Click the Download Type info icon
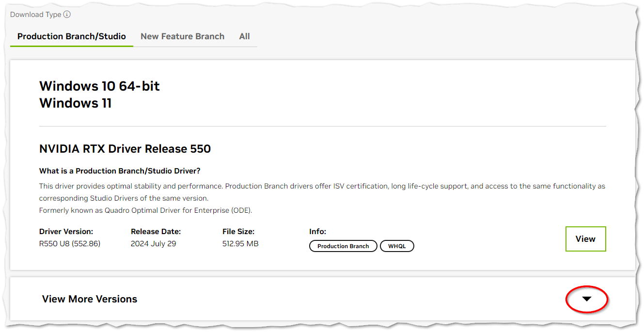Screen dimensions: 644x332 click(x=67, y=15)
